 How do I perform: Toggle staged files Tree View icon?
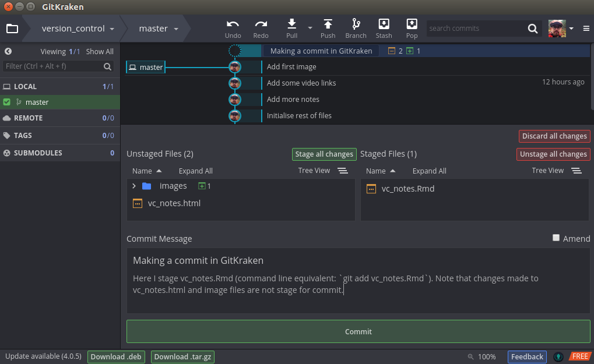coord(577,171)
